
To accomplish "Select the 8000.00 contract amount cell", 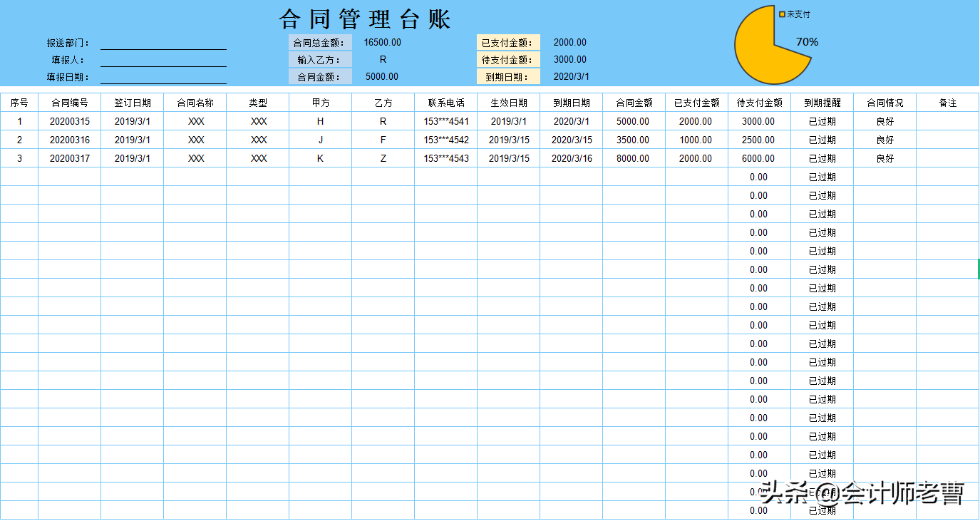I will 634,158.
